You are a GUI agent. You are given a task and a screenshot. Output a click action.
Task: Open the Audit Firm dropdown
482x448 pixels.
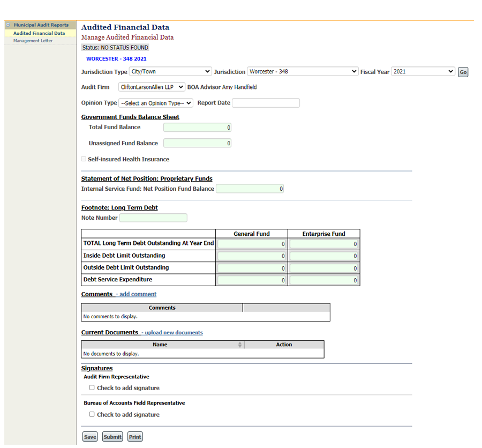(152, 87)
